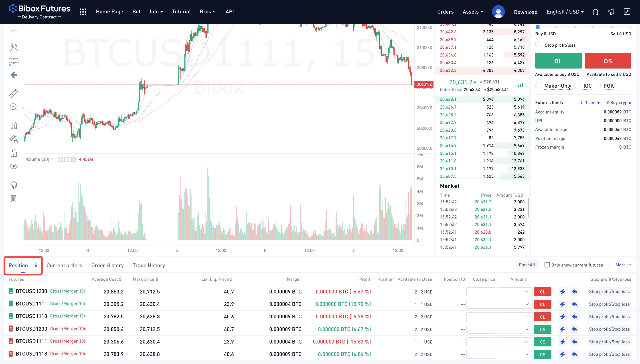Click the trash remove drawings icon

14,199
